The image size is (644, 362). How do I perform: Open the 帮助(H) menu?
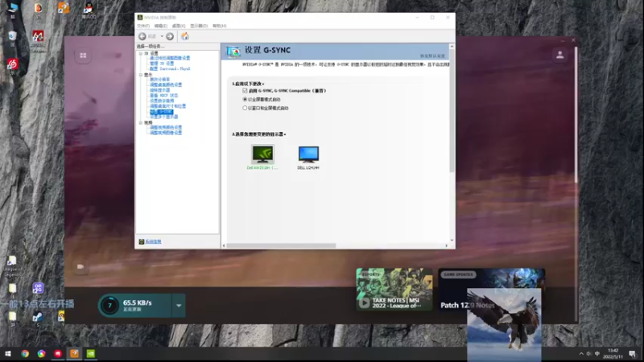click(219, 26)
